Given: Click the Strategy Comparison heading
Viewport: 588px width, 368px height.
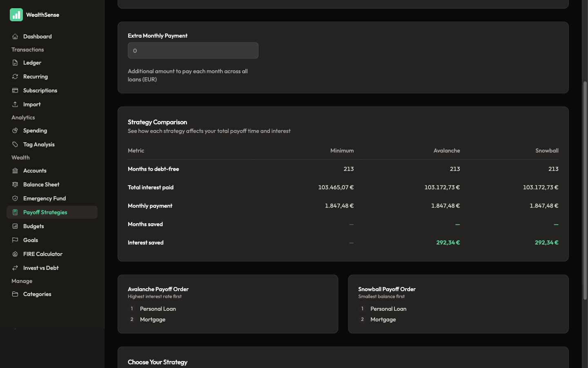Looking at the screenshot, I should (157, 122).
